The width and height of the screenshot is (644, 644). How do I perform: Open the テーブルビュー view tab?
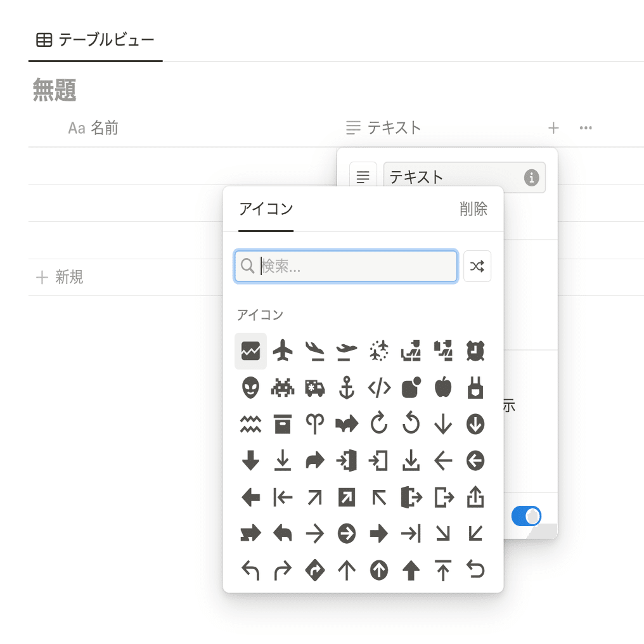pyautogui.click(x=96, y=40)
